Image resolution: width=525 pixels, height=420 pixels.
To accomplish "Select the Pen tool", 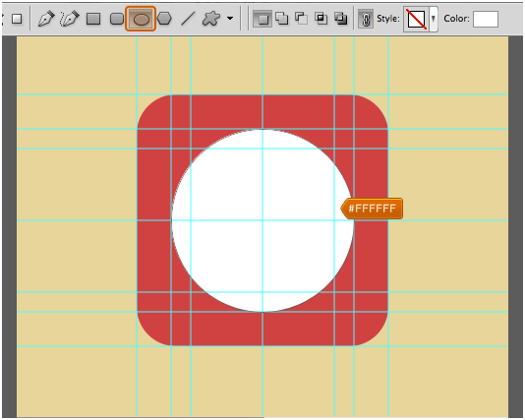I will [x=46, y=19].
